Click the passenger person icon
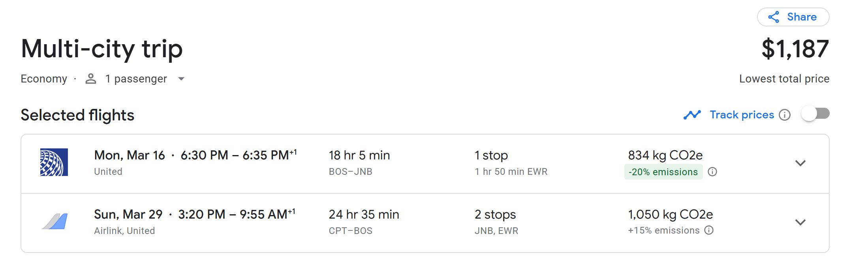 [91, 79]
